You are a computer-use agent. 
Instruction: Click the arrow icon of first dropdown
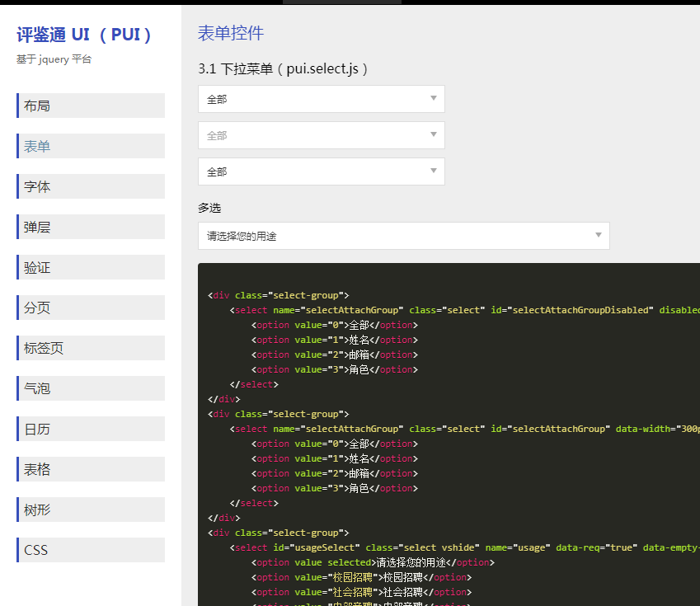pos(434,99)
